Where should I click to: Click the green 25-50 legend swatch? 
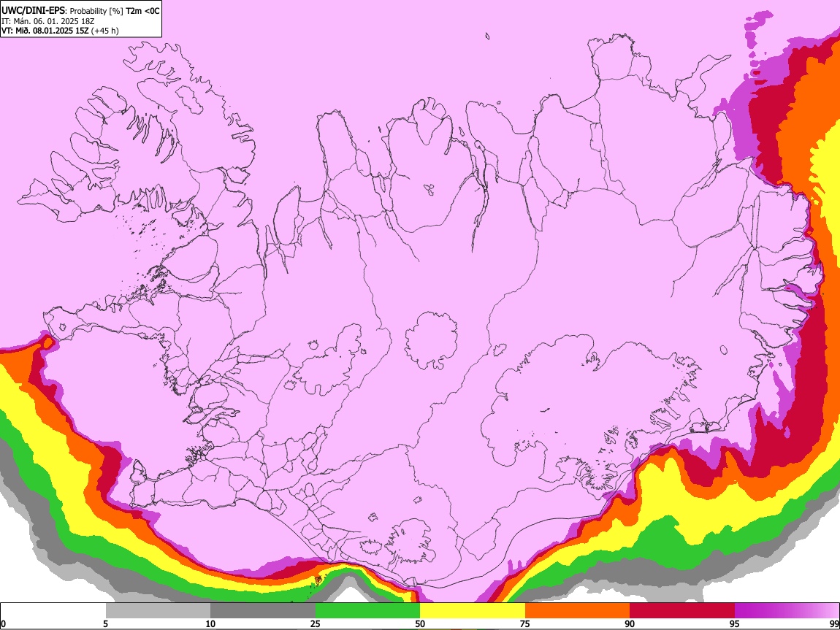click(367, 611)
